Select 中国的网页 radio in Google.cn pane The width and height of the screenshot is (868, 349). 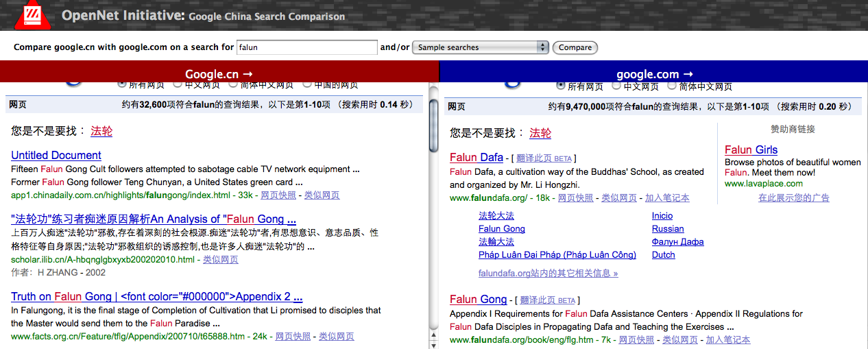307,84
